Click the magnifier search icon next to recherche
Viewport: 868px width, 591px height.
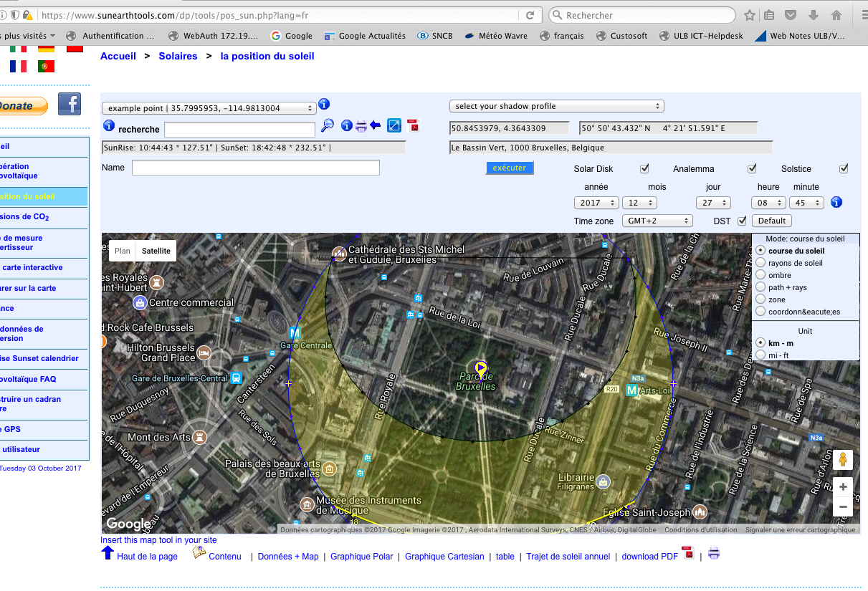click(327, 125)
